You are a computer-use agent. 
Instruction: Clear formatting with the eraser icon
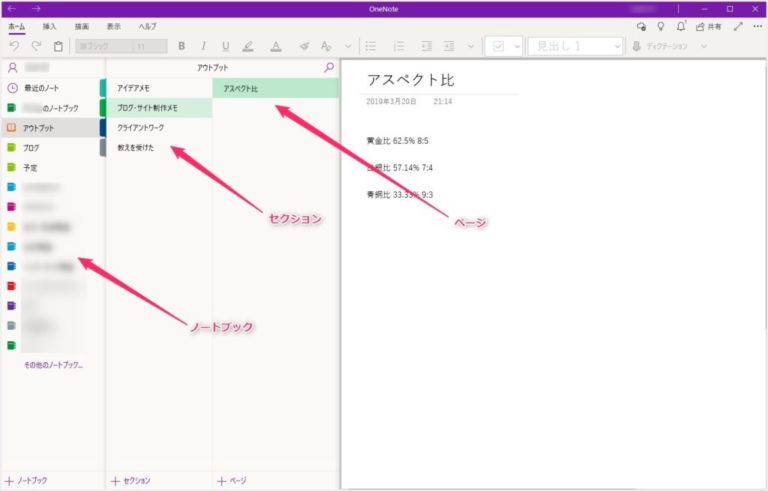304,46
